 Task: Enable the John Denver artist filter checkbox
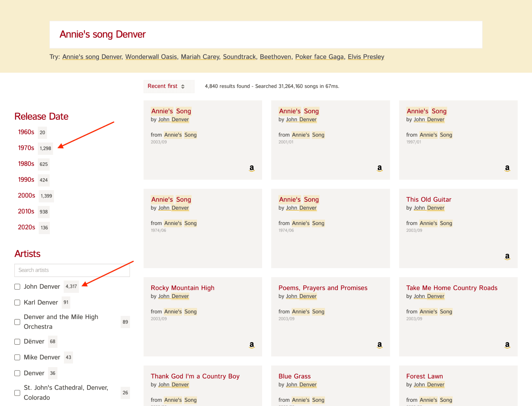[x=17, y=287]
